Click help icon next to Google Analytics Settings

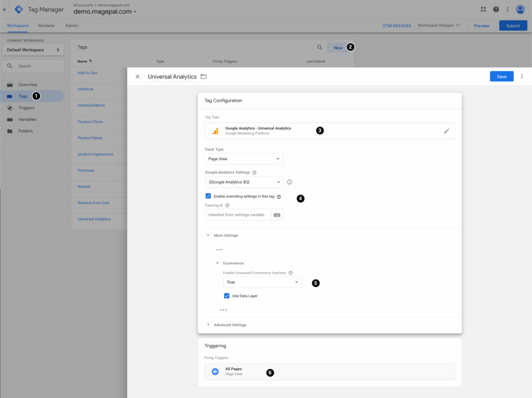(x=255, y=173)
